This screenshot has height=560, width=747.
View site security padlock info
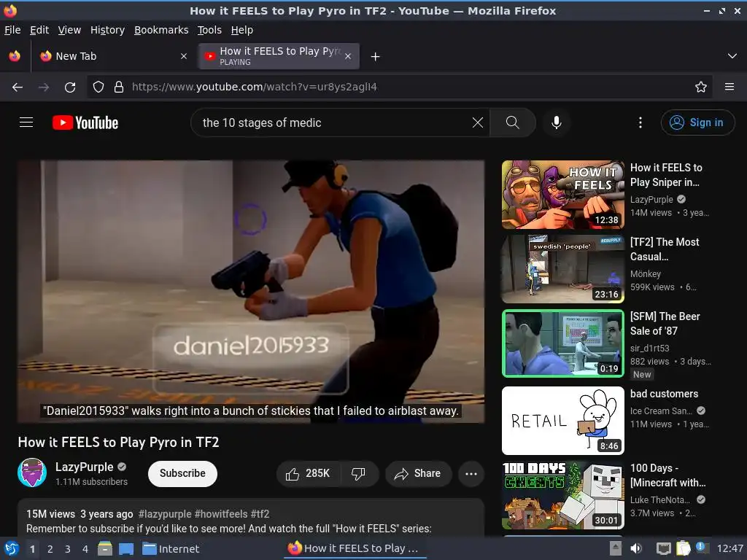pos(119,87)
